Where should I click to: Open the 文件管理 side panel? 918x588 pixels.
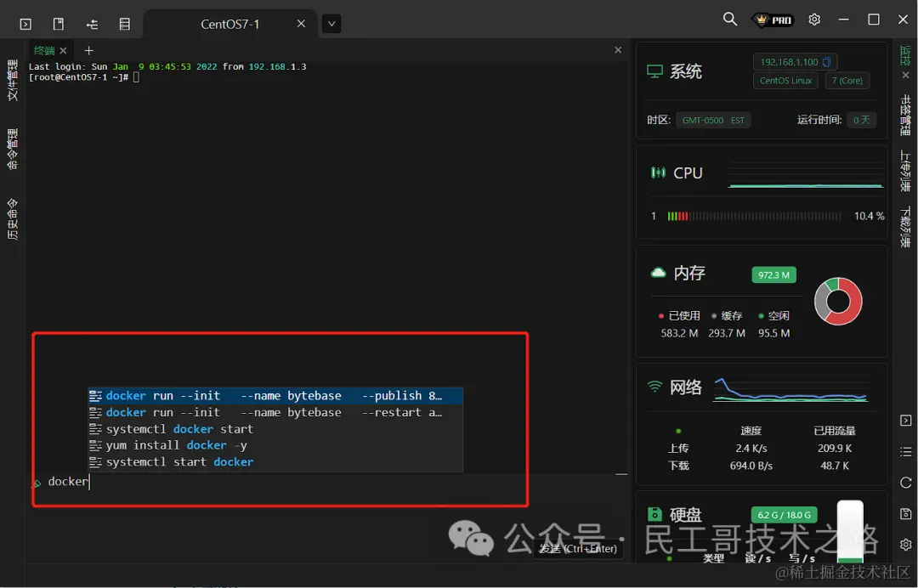point(12,80)
